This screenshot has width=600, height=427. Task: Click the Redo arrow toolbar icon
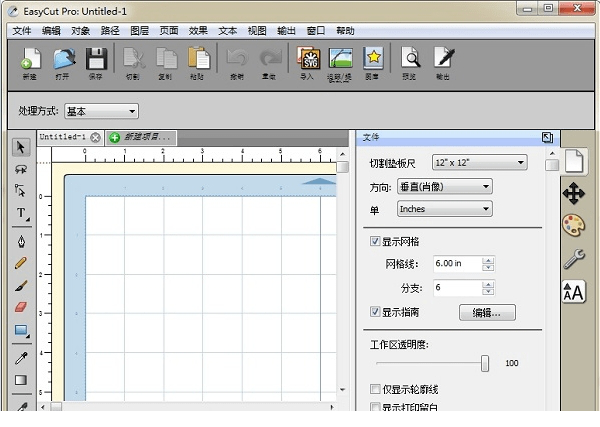[x=270, y=59]
